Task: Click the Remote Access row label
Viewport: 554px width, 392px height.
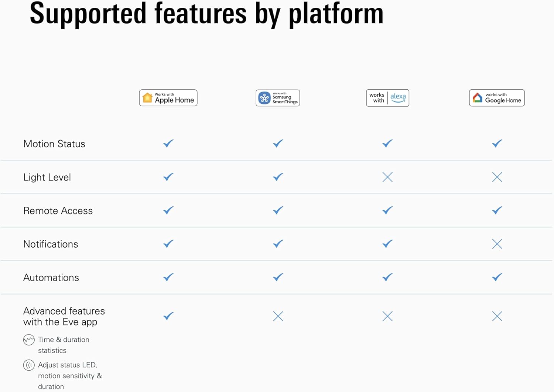Action: (x=58, y=211)
